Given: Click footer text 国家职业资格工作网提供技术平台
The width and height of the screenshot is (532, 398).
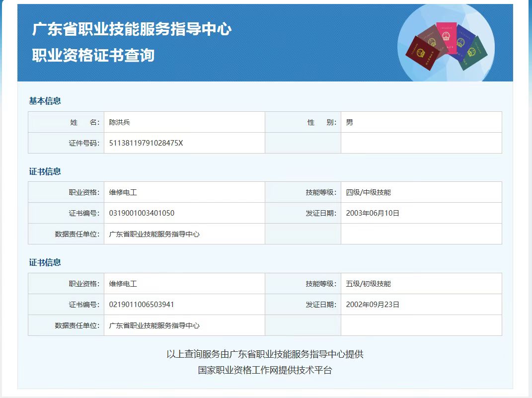Looking at the screenshot, I should [265, 370].
